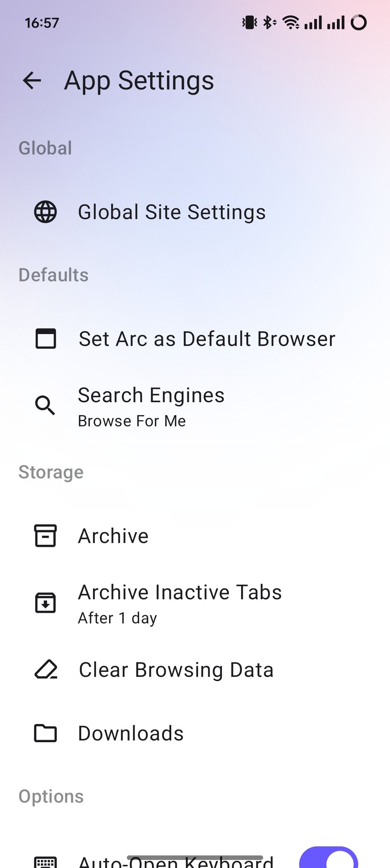Tap the Auto-Open Keyboard label

[176, 862]
